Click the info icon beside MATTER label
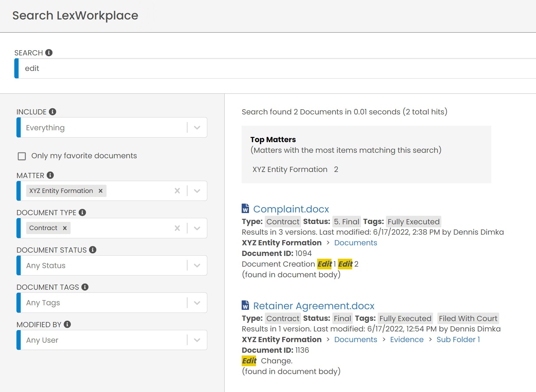Viewport: 536px width, 392px height. [x=50, y=175]
